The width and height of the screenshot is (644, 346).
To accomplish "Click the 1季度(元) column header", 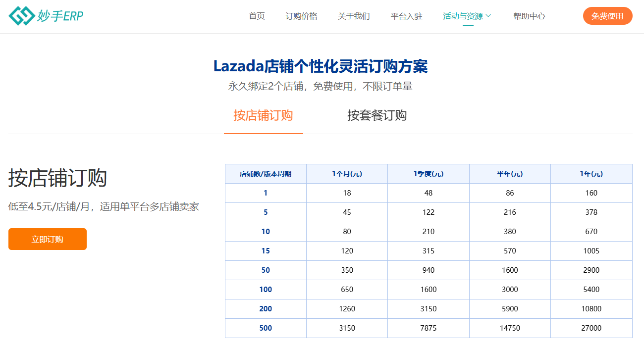I will click(x=429, y=174).
